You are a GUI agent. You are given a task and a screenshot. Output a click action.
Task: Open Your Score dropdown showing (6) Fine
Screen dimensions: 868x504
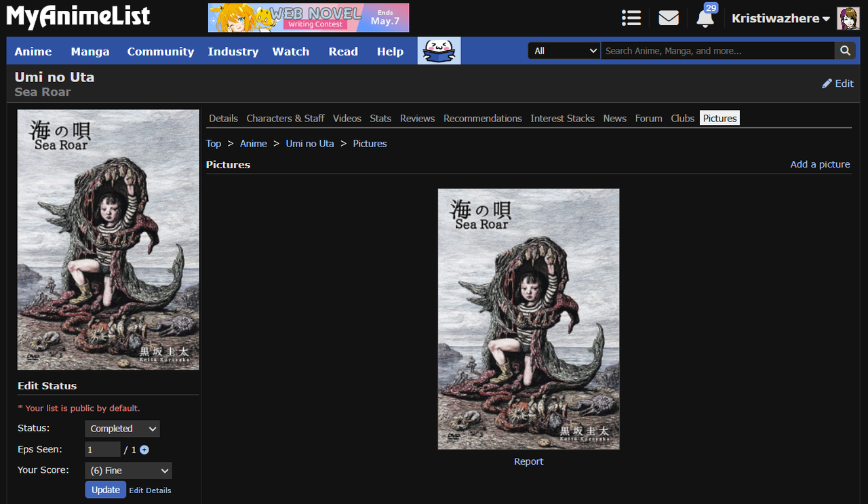tap(128, 471)
